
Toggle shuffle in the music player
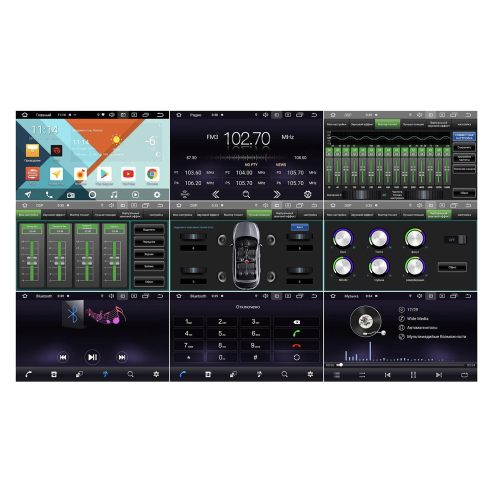pos(362,375)
